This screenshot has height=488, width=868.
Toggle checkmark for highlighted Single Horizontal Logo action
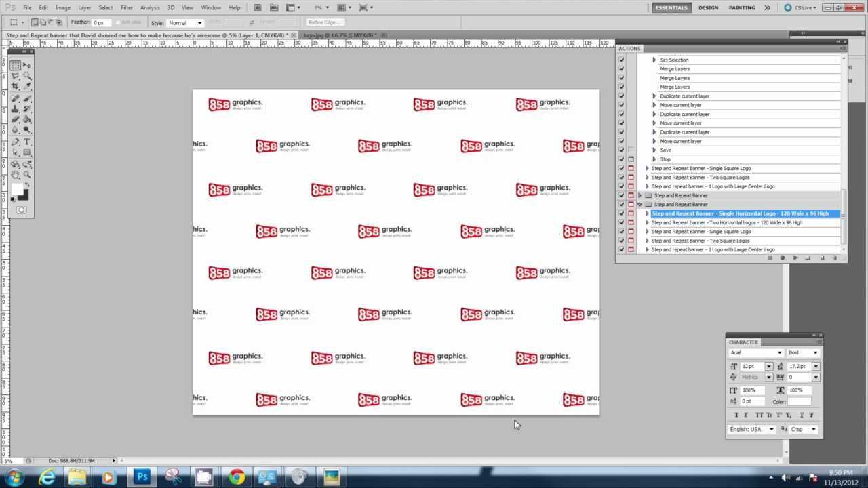pyautogui.click(x=621, y=213)
